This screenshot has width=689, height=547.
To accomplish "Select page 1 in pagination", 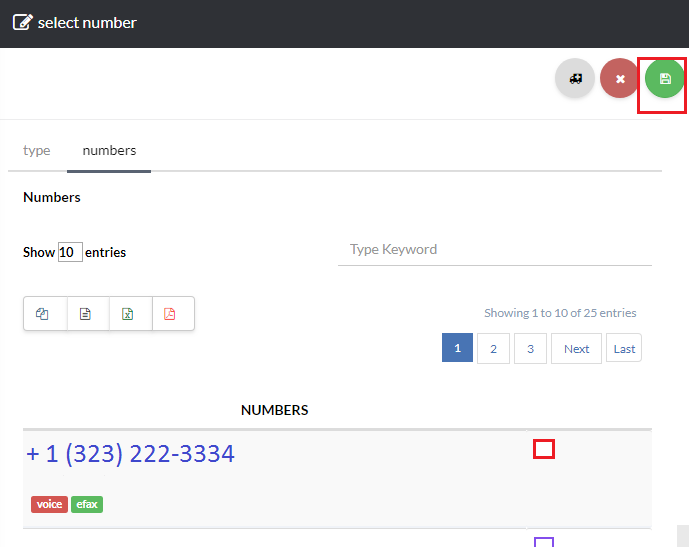I will tap(457, 349).
